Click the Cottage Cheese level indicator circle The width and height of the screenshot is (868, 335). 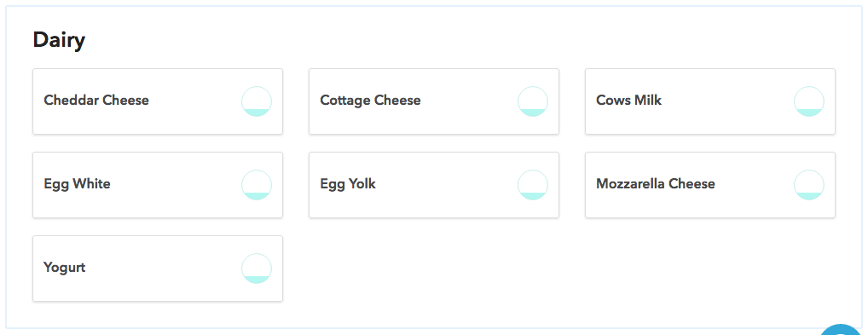tap(533, 101)
